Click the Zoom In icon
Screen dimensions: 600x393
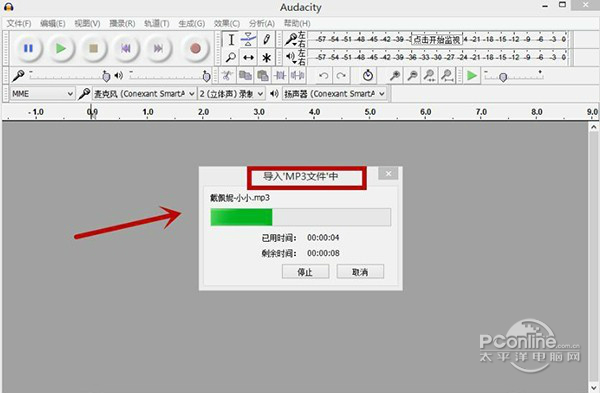point(395,75)
